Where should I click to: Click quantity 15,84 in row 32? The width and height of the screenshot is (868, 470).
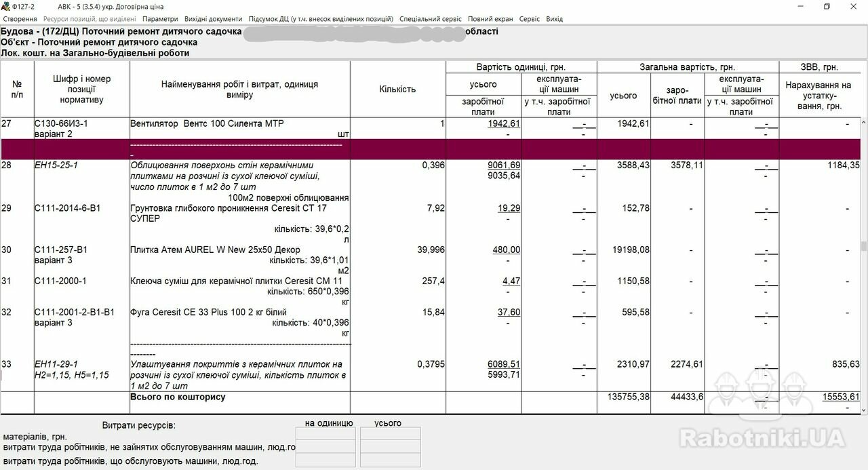(x=433, y=312)
